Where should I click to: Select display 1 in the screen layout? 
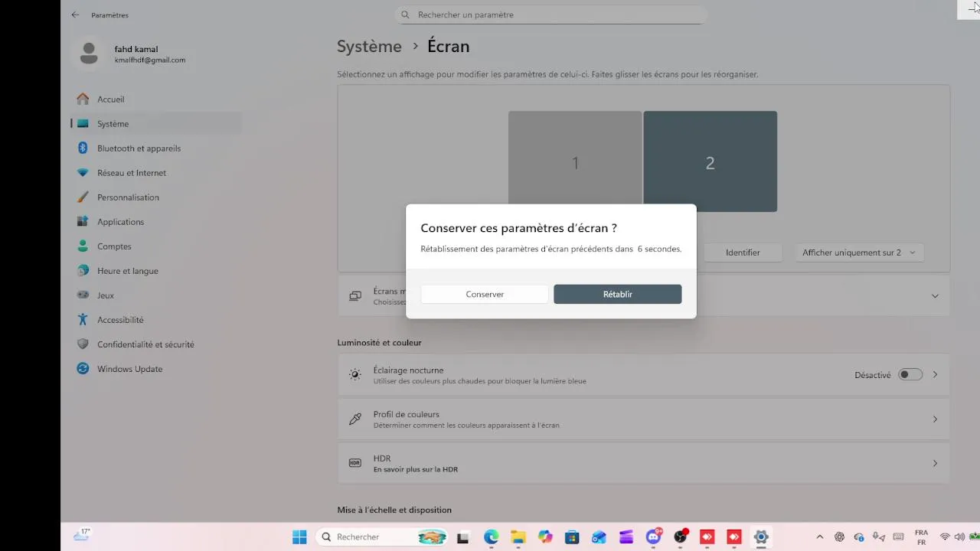(x=575, y=162)
